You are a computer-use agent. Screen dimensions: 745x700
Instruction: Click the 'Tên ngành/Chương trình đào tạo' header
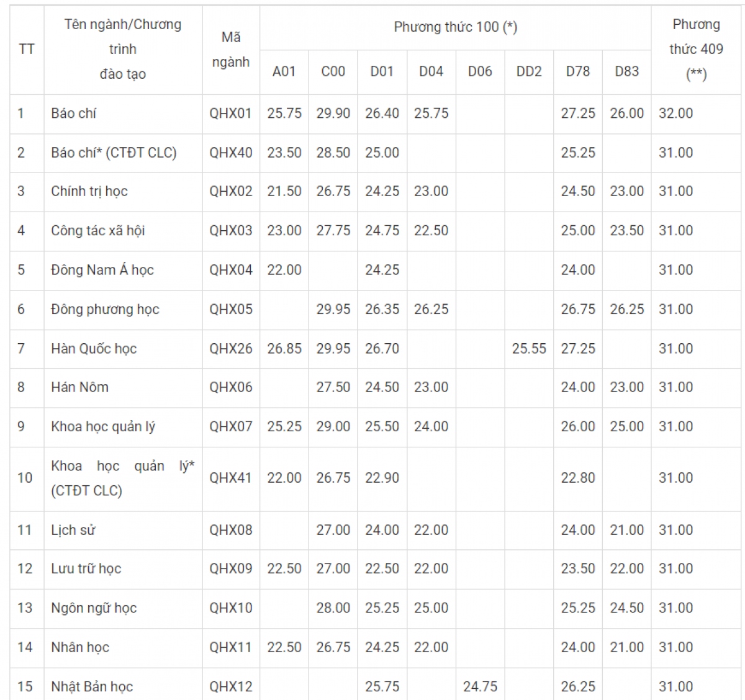pos(122,49)
